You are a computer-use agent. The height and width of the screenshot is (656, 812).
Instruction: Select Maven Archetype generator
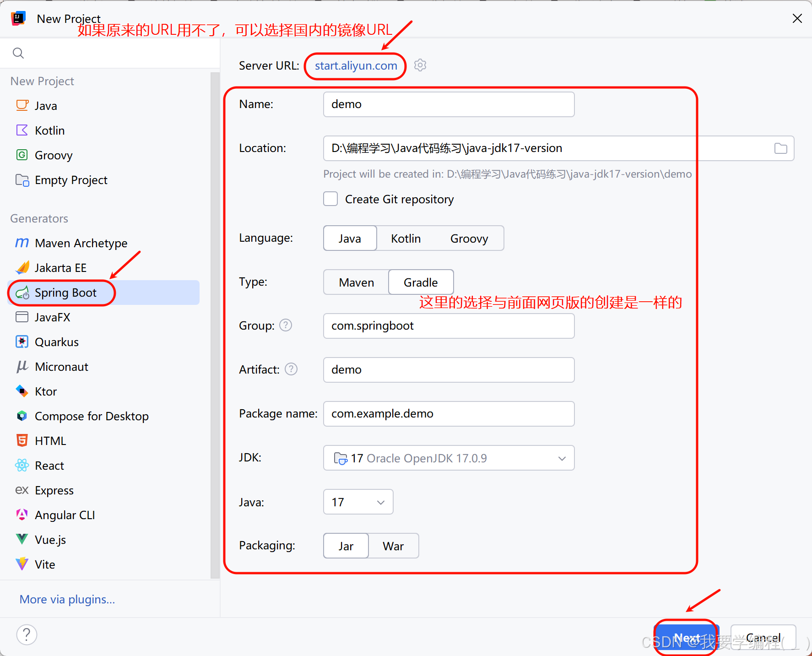click(x=104, y=243)
